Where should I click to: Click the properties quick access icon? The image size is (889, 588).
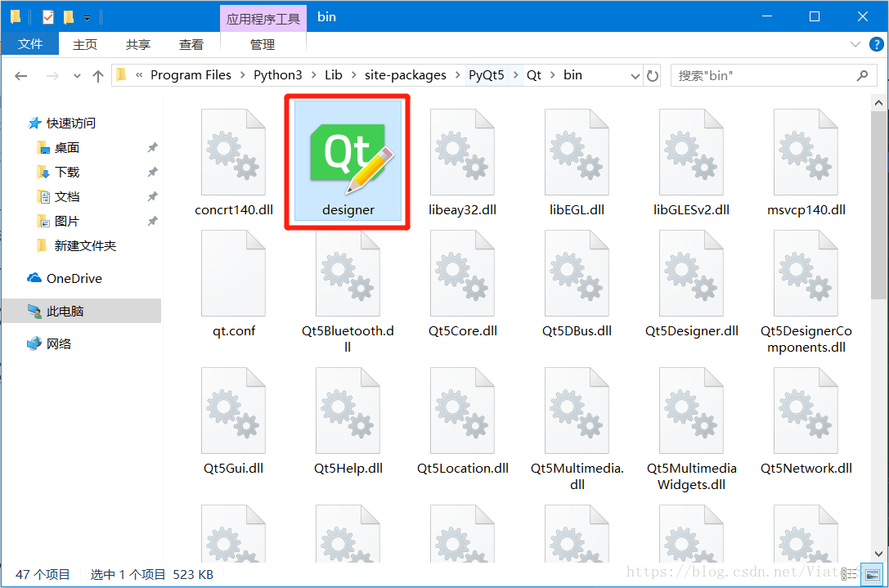[48, 17]
